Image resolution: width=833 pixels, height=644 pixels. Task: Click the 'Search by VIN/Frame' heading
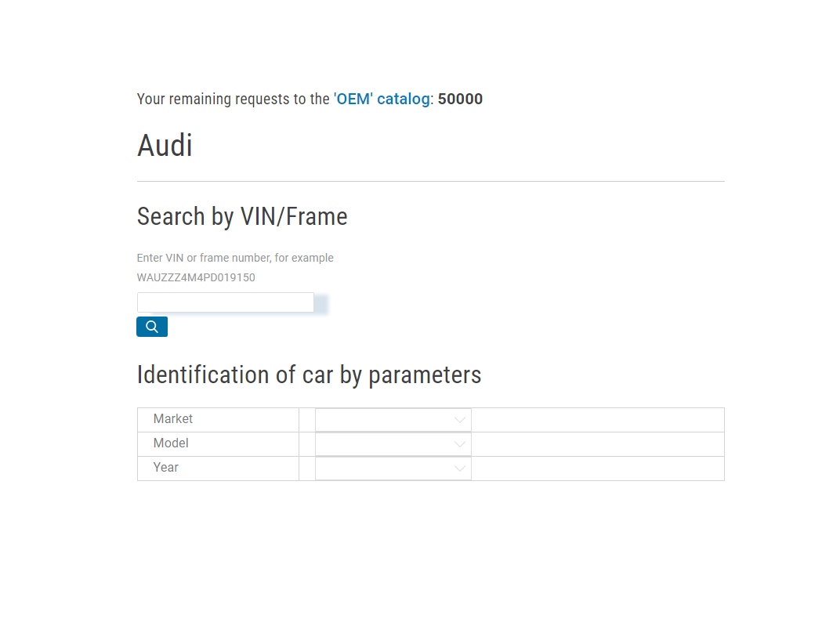(242, 217)
